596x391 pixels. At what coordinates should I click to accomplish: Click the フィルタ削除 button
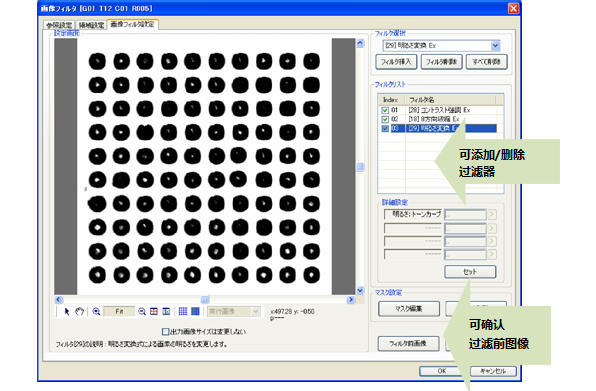pyautogui.click(x=441, y=62)
